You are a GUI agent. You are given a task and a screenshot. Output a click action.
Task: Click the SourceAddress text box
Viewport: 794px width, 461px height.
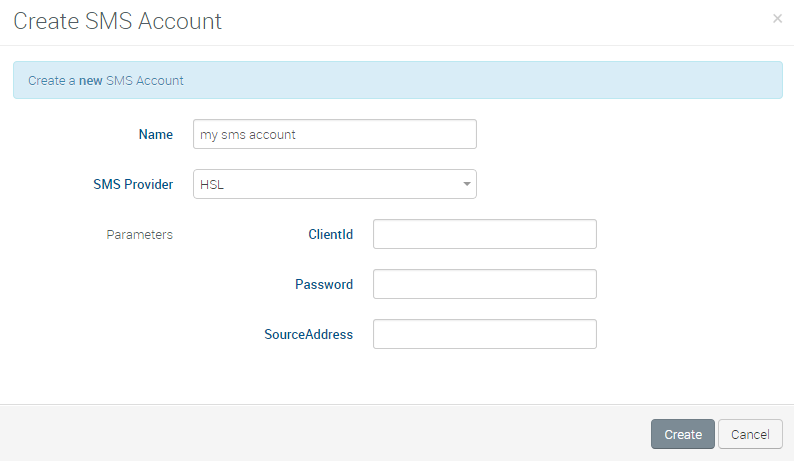click(x=484, y=334)
